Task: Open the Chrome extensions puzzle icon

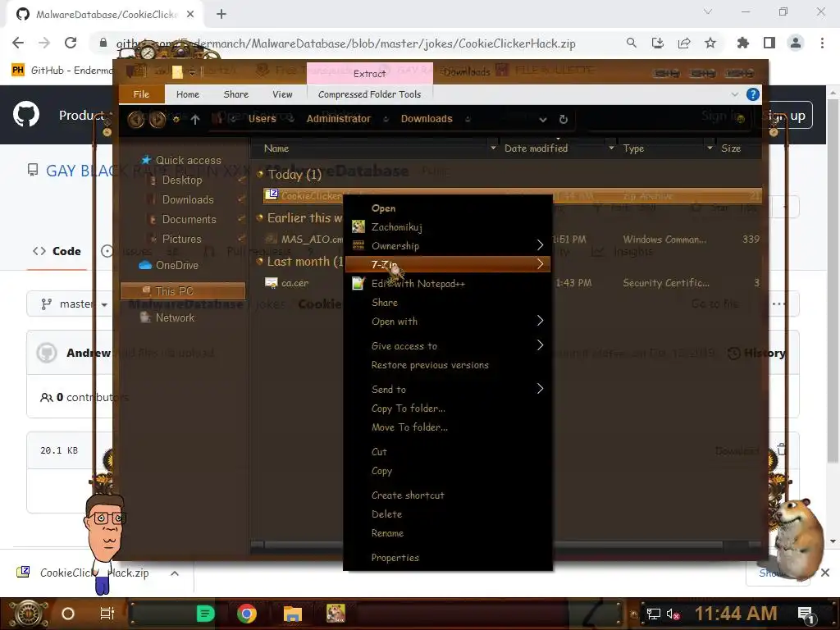Action: point(742,43)
